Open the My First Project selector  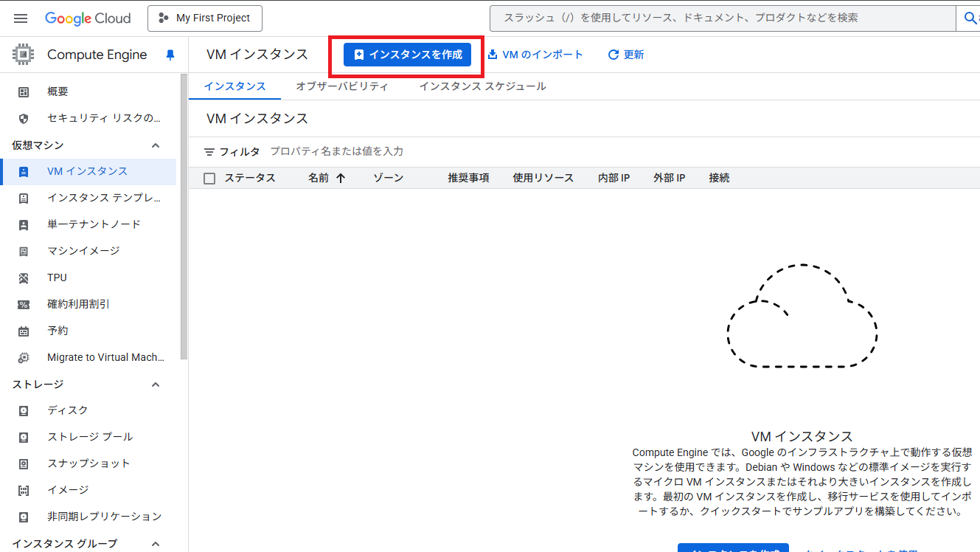(205, 18)
